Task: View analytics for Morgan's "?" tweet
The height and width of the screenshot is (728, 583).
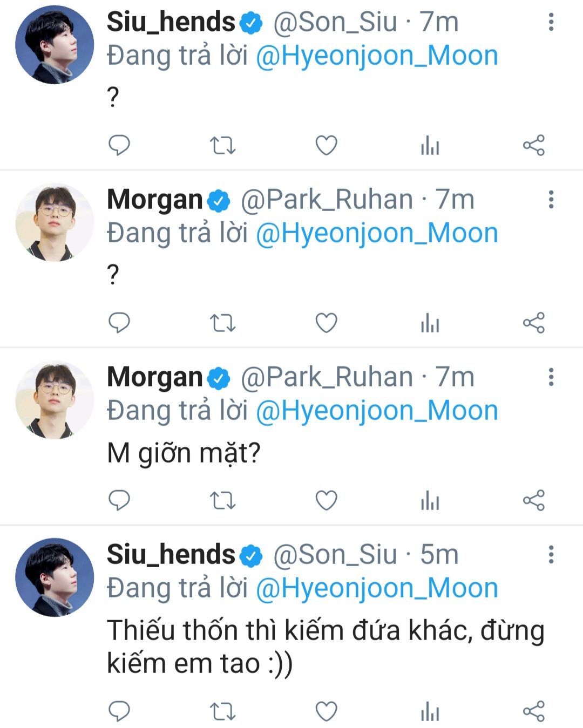Action: coord(430,323)
